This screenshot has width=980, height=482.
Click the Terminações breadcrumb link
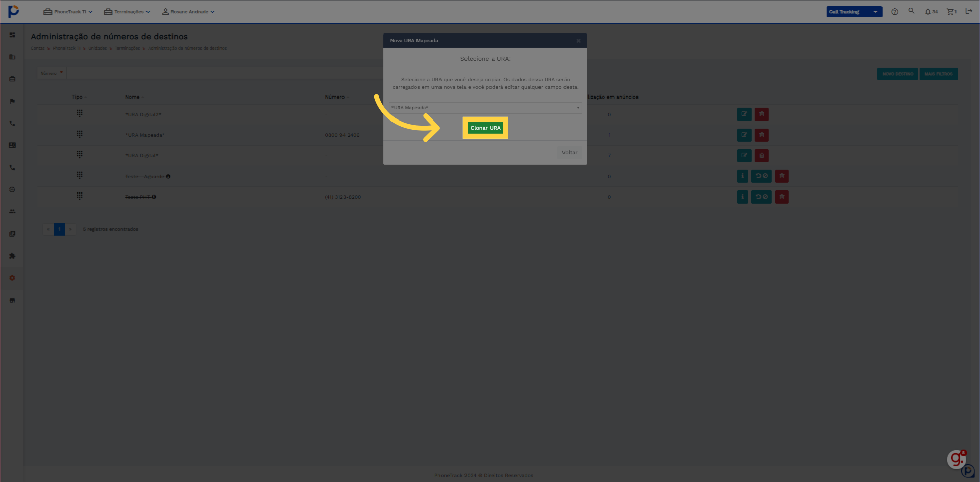[127, 49]
